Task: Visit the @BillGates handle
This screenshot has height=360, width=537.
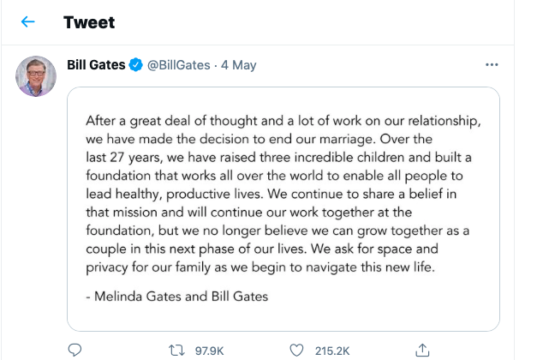Action: [178, 65]
